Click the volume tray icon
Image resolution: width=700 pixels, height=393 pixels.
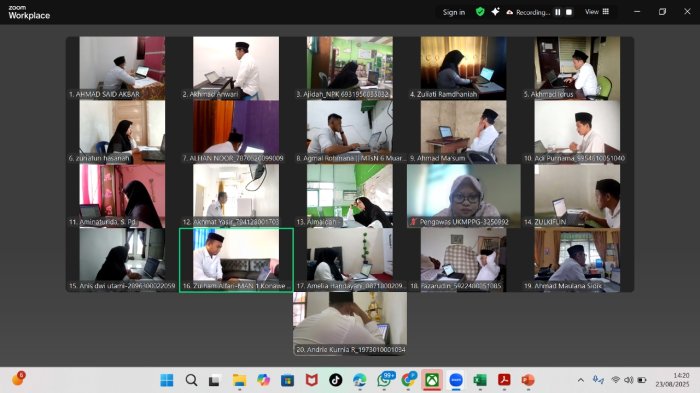629,380
